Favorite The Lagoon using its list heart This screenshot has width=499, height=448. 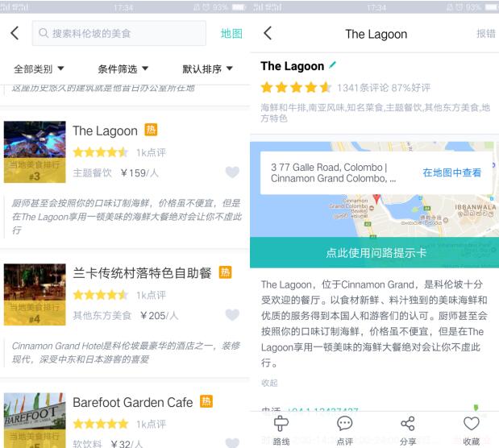coord(232,172)
